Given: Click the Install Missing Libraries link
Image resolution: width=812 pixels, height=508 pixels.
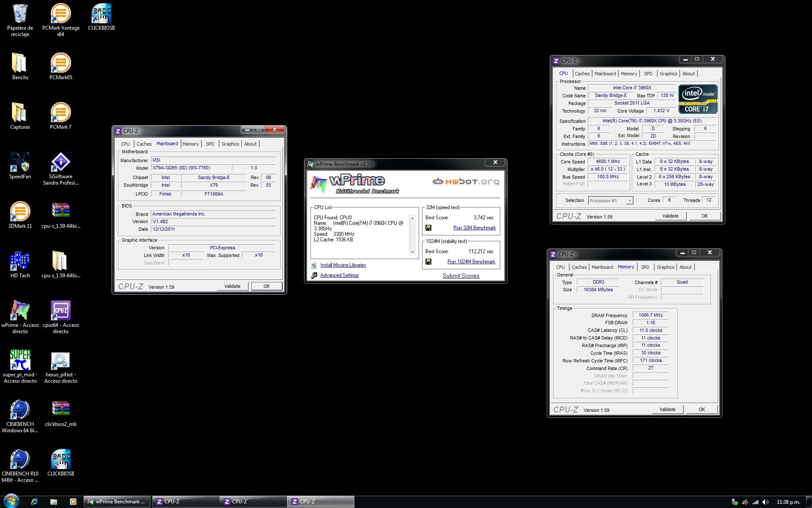Looking at the screenshot, I should [343, 265].
